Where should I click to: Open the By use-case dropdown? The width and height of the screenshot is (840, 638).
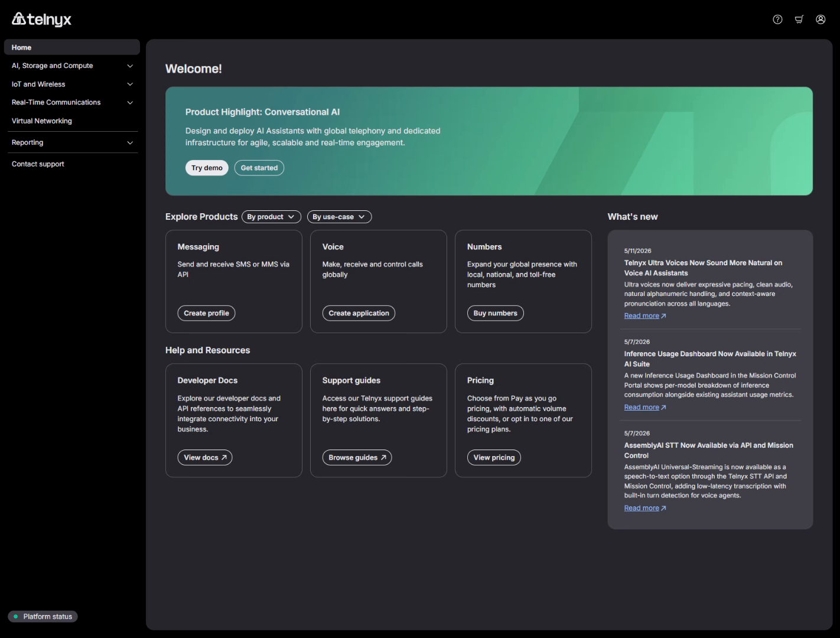click(339, 217)
